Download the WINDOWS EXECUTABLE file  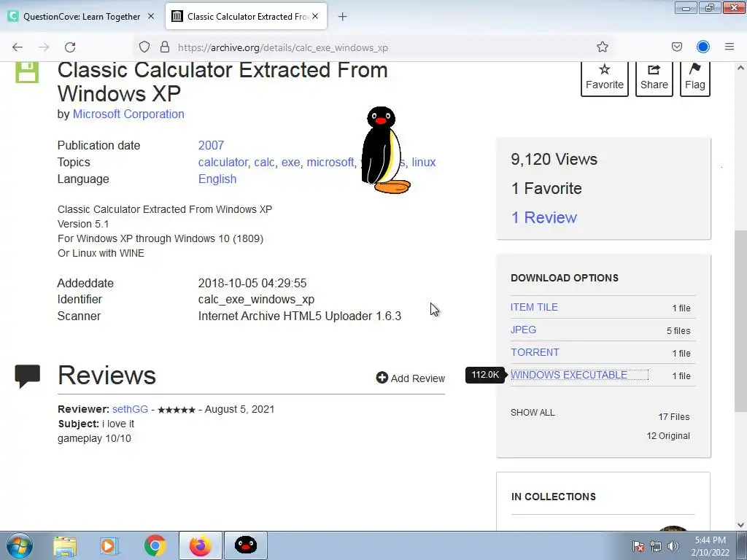click(569, 375)
